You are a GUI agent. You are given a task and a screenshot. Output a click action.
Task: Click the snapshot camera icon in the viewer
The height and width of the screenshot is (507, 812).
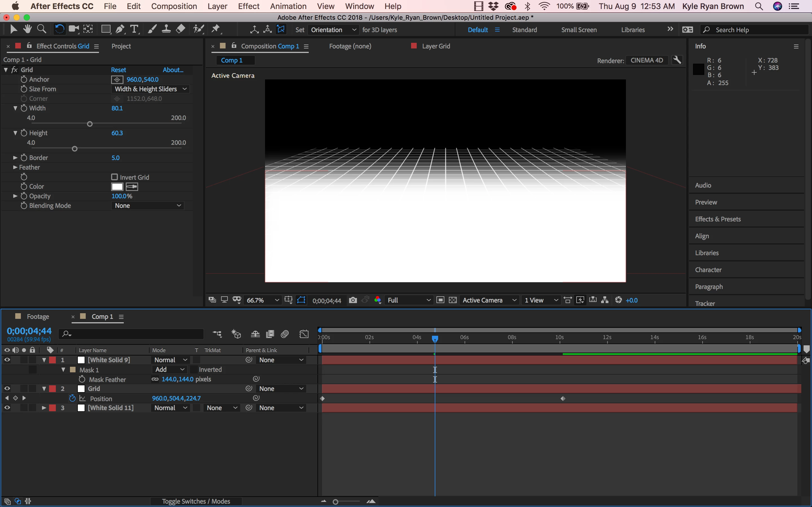[x=353, y=300]
